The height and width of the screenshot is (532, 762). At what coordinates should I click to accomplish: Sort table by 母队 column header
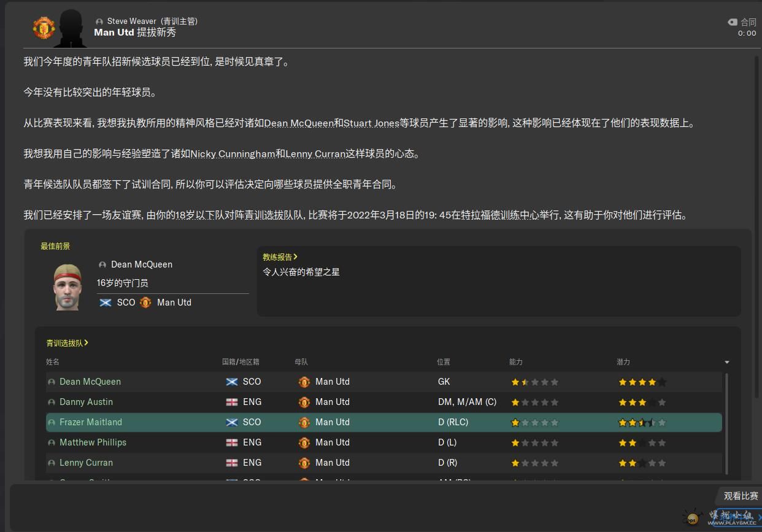pos(301,362)
